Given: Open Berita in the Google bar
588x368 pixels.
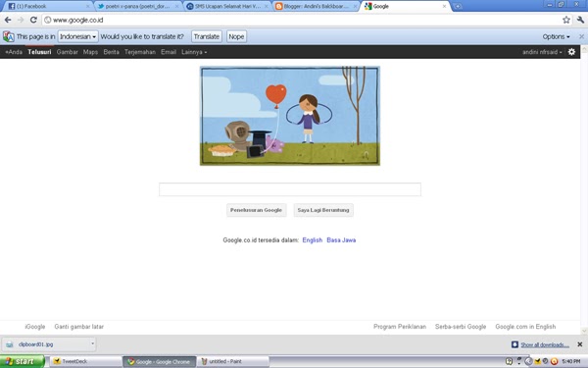Looking at the screenshot, I should pos(111,52).
